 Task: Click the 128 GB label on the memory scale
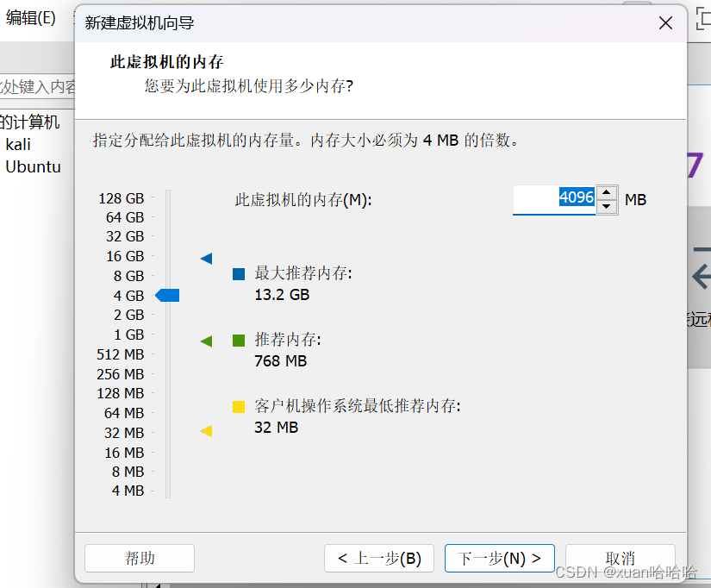(x=121, y=197)
